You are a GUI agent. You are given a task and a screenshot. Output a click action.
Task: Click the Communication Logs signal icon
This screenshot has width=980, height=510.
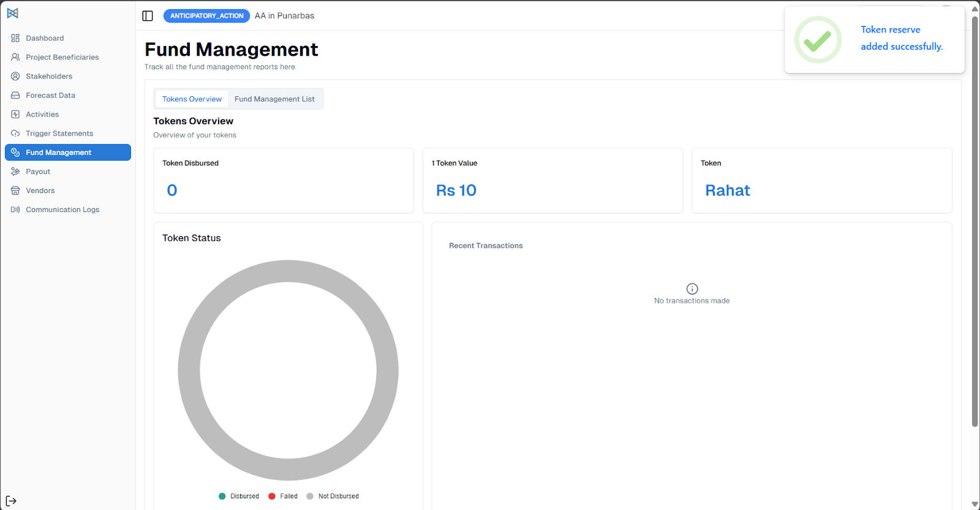click(x=15, y=210)
